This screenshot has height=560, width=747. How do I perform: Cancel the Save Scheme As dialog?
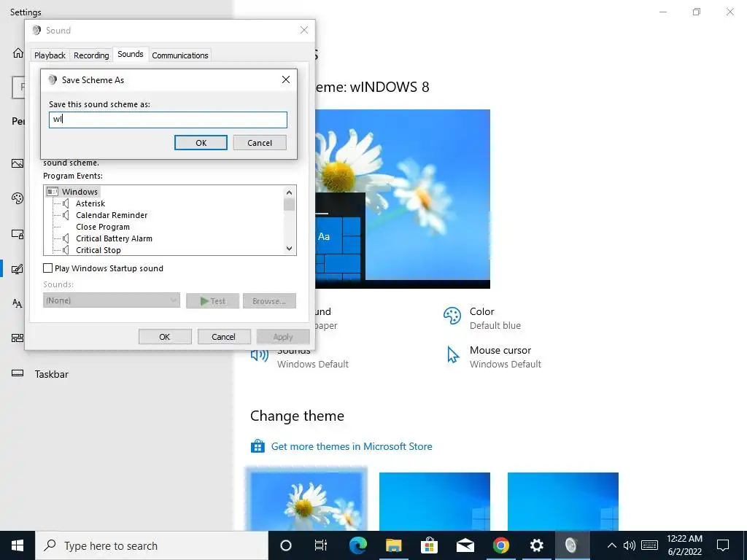point(260,143)
